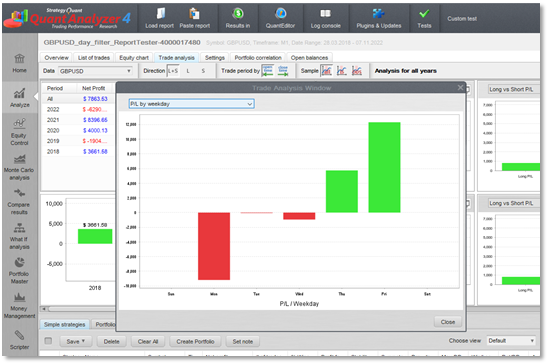Click the green Friday P/L bar
Image resolution: width=548 pixels, height=363 pixels.
pos(384,167)
